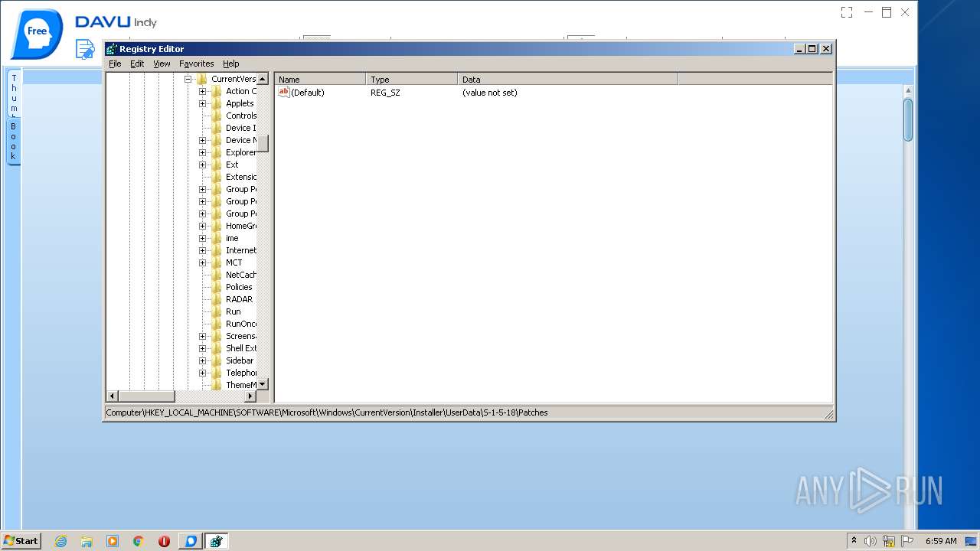This screenshot has height=551, width=980.
Task: Open Windows Explorer from taskbar
Action: (x=87, y=541)
